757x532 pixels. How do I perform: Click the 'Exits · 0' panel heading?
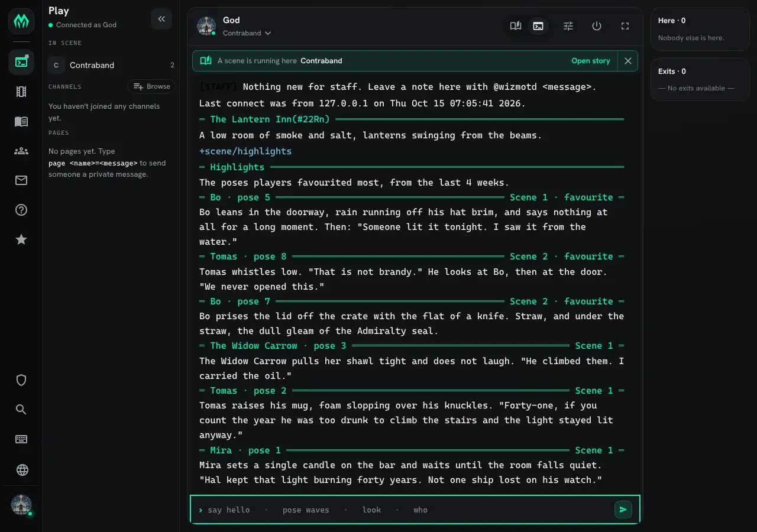coord(672,72)
